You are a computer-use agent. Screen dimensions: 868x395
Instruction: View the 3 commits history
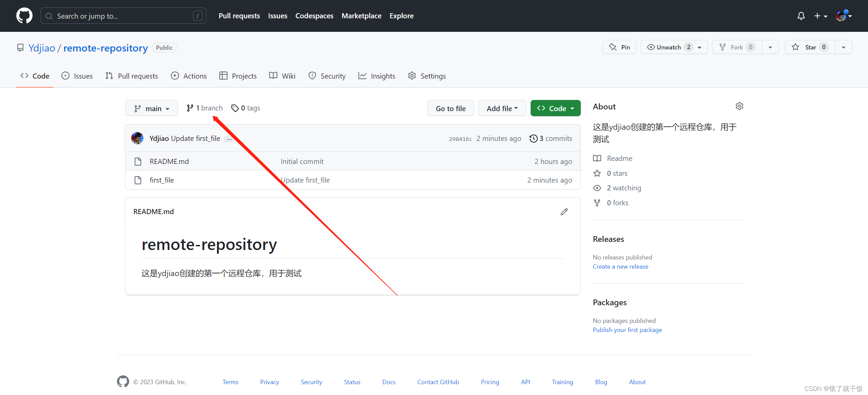coord(551,139)
